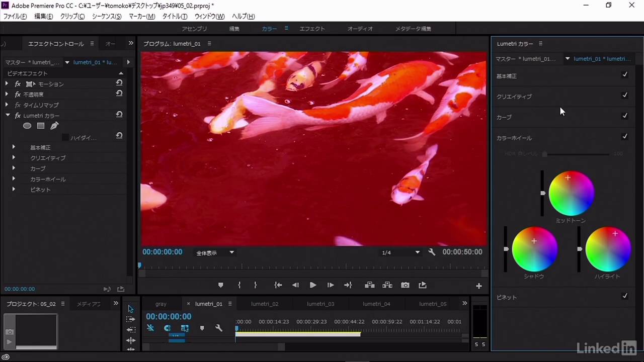644x362 pixels.
Task: Switch to the エフェクト workspace
Action: point(312,29)
